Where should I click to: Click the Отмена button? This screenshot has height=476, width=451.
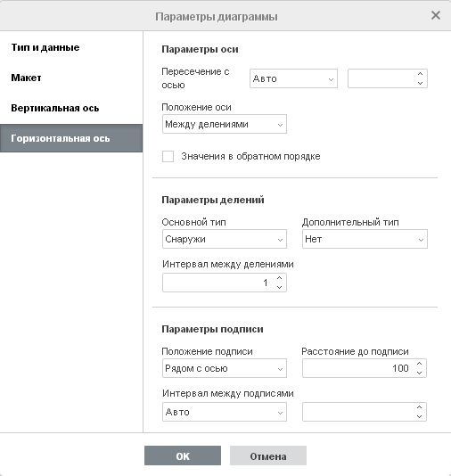click(x=268, y=455)
